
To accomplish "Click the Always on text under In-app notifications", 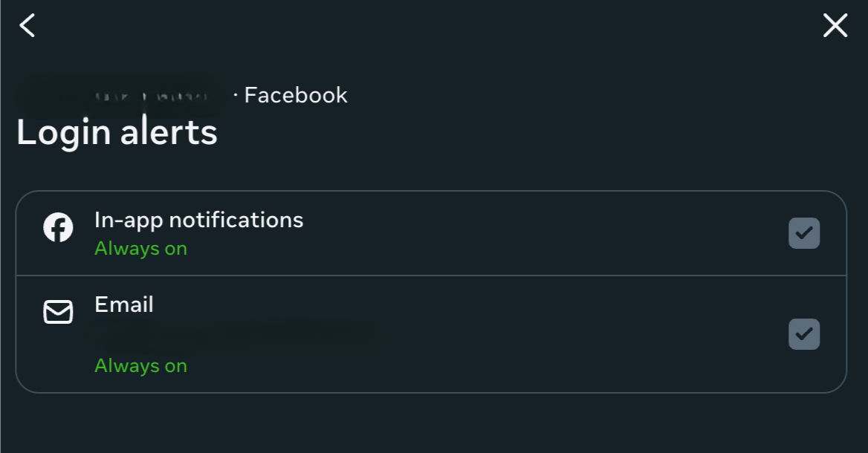I will coord(141,249).
